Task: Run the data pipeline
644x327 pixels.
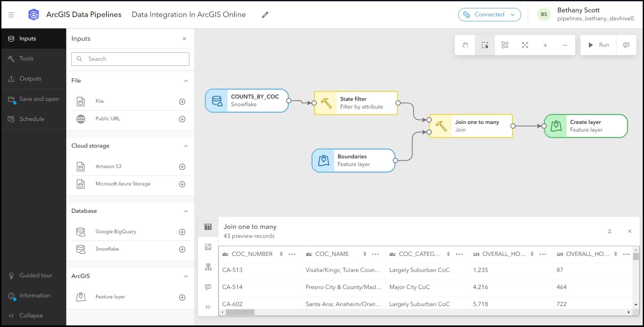Action: point(599,45)
